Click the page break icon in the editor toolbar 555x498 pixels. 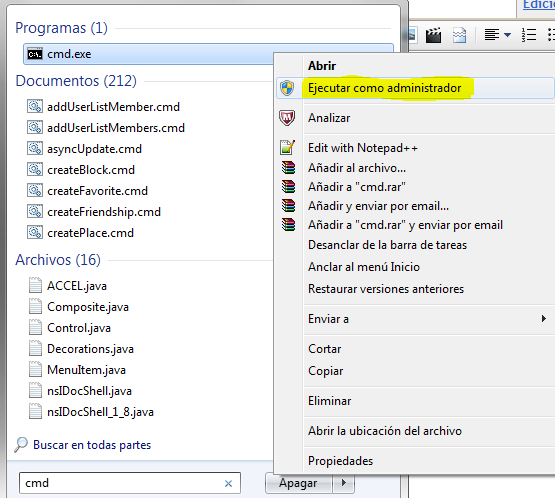(x=459, y=35)
